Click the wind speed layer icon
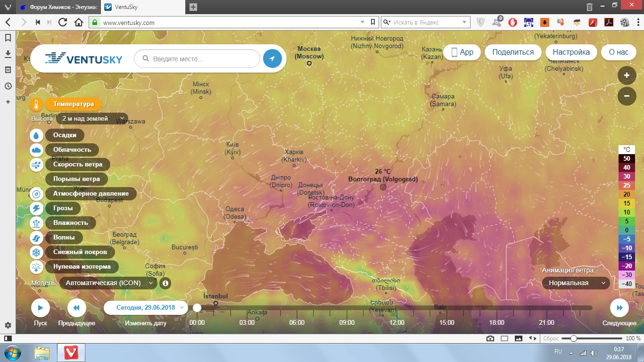The height and width of the screenshot is (362, 644). tap(37, 165)
